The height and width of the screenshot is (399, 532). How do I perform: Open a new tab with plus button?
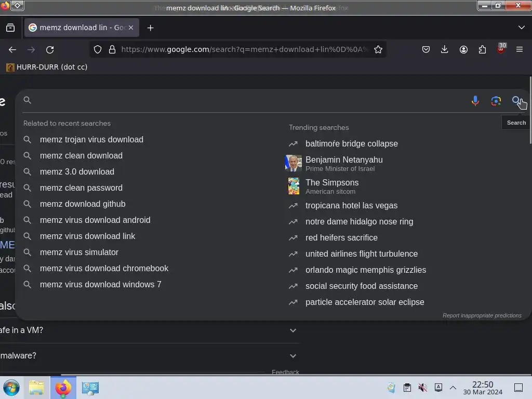click(x=150, y=28)
